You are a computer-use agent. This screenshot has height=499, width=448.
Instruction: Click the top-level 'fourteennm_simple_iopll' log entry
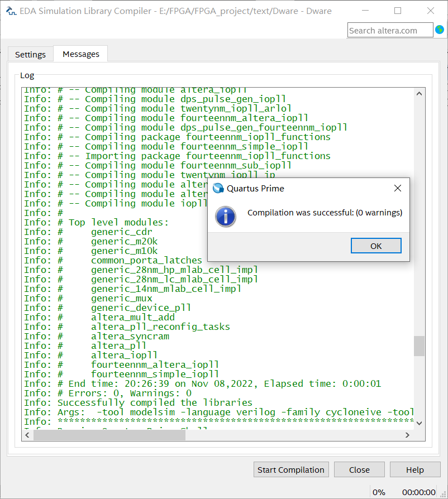coord(155,374)
